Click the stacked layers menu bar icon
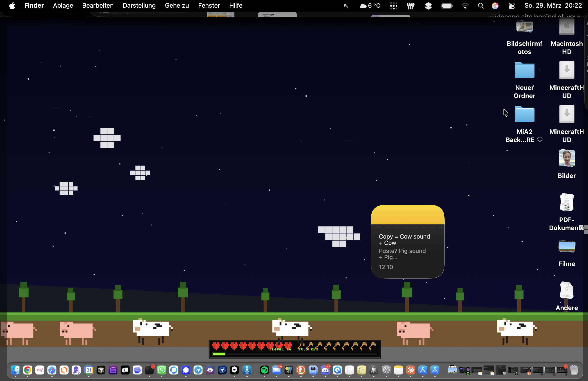 coord(428,6)
